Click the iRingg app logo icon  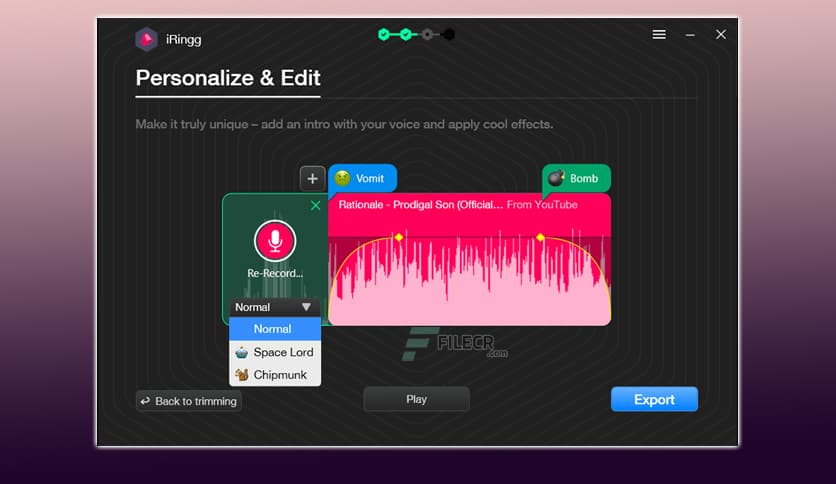[147, 39]
